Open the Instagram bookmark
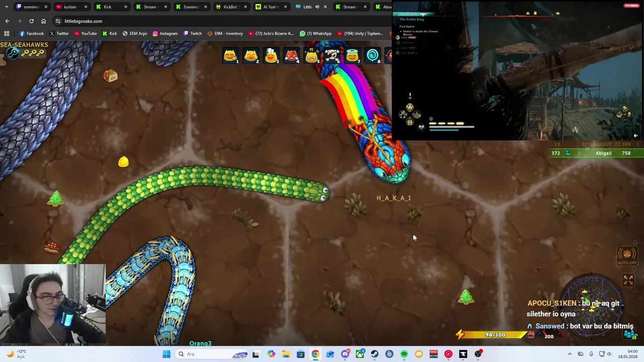This screenshot has width=644, height=362. click(165, 33)
